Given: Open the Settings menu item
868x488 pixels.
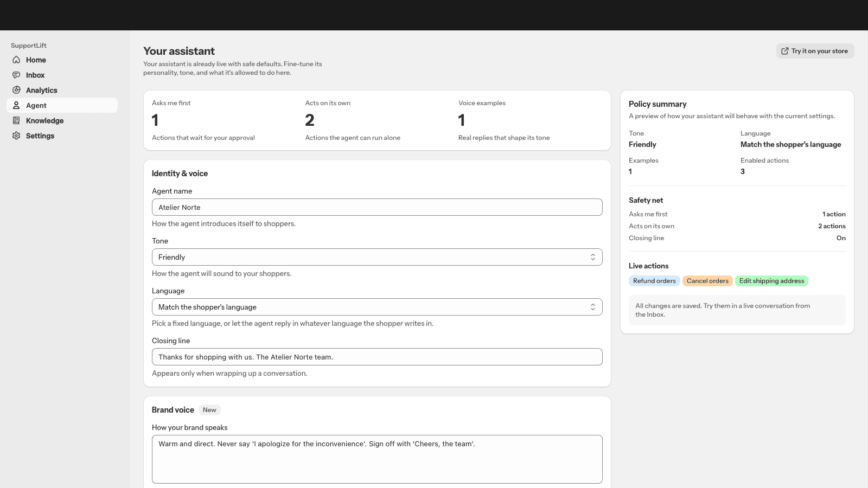Looking at the screenshot, I should (62, 136).
